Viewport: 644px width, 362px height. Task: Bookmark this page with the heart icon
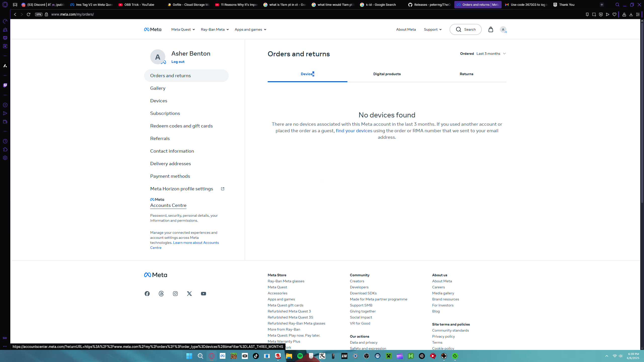tap(614, 14)
